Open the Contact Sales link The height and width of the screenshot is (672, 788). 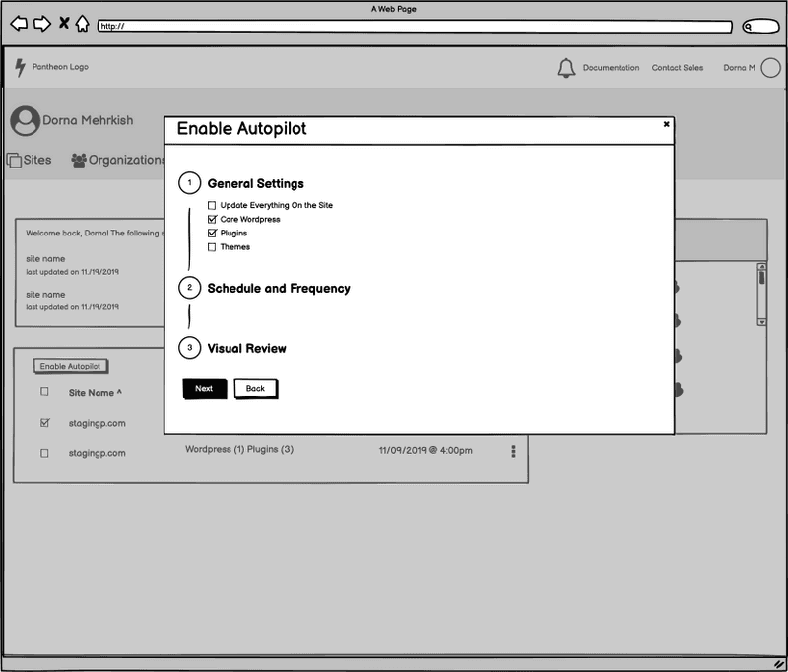coord(678,67)
